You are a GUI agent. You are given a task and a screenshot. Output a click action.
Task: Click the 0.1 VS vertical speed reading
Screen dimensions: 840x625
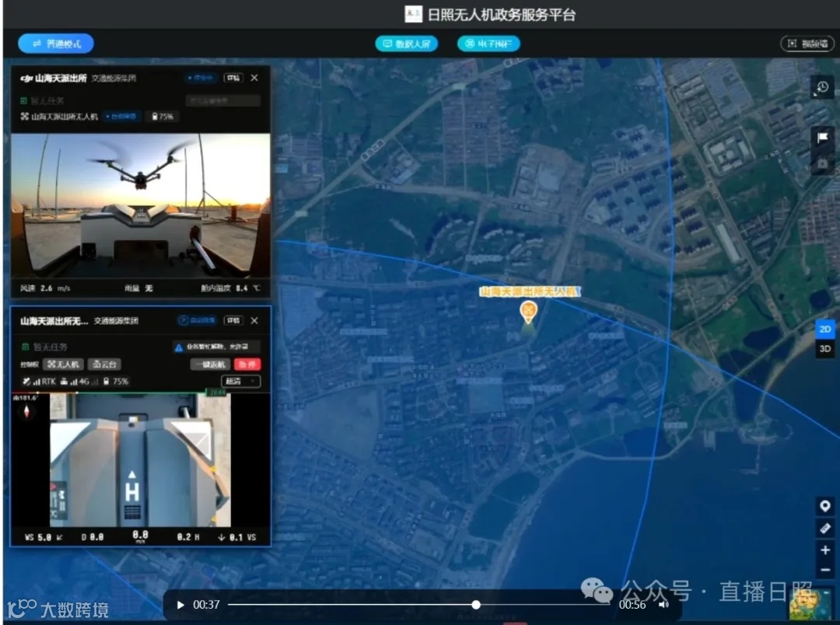(236, 537)
